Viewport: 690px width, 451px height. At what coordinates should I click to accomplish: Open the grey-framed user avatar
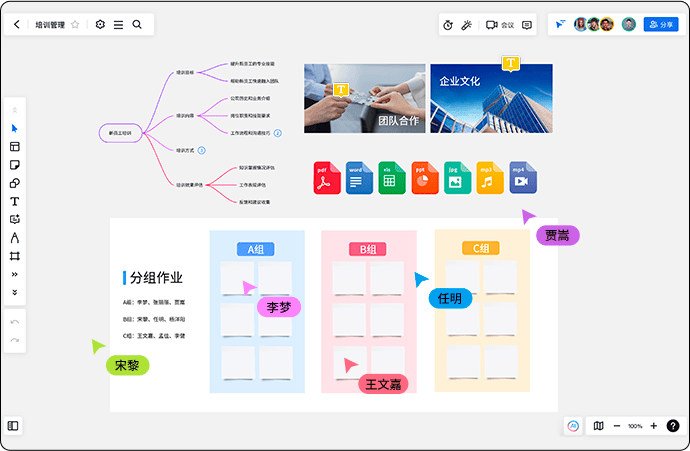[x=629, y=24]
